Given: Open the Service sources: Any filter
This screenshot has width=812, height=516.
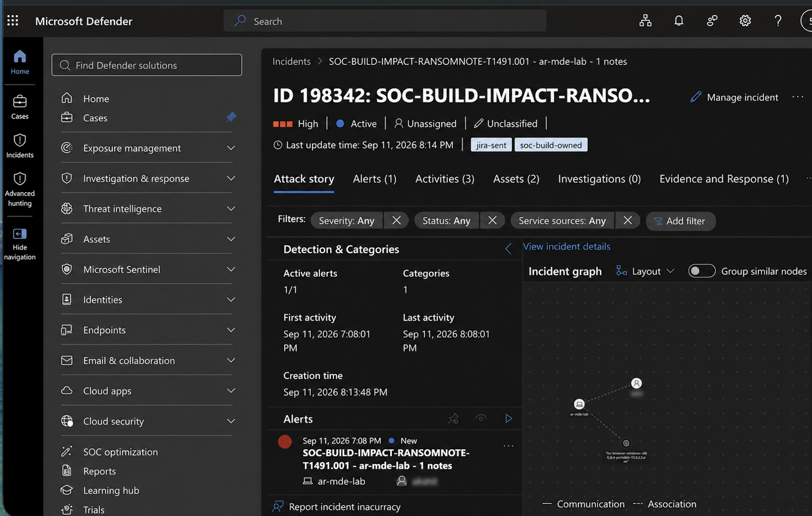Looking at the screenshot, I should point(562,220).
